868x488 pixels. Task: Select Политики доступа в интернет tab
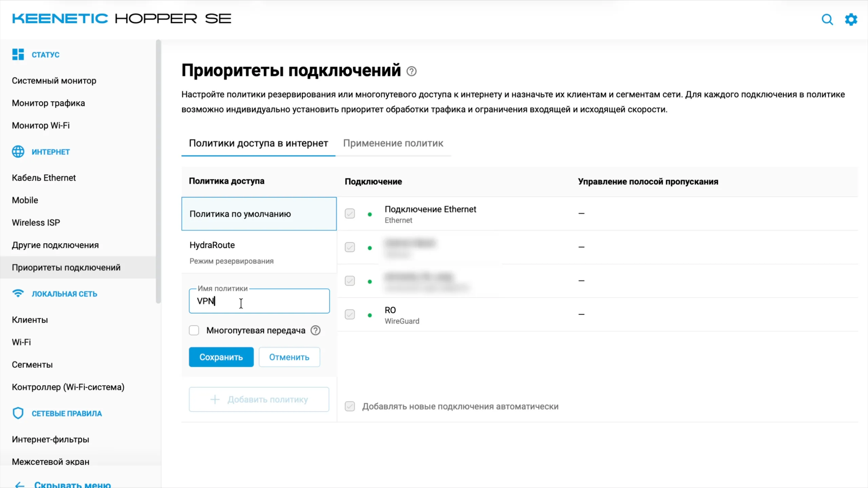pos(258,143)
